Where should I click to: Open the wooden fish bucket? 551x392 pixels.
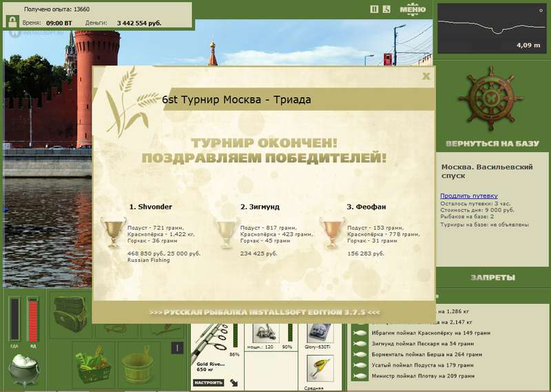click(137, 366)
